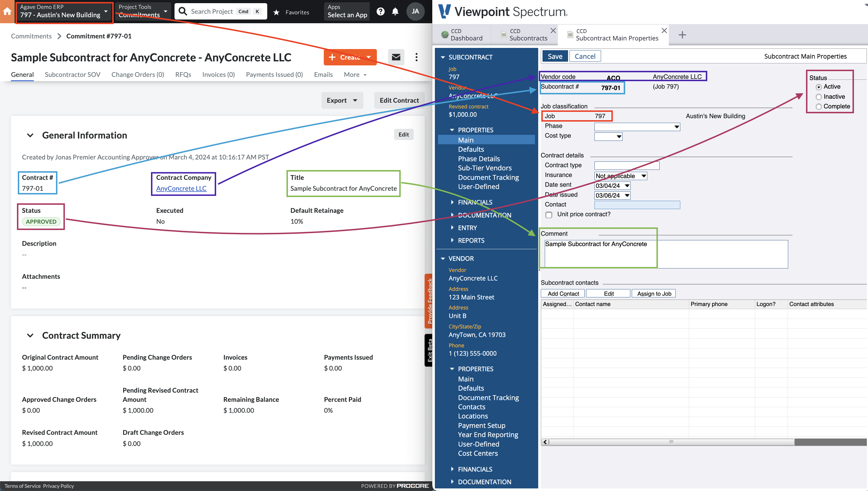Screen dimensions: 868x491
Task: Click the Provide Feedback side tab
Action: coord(429,301)
